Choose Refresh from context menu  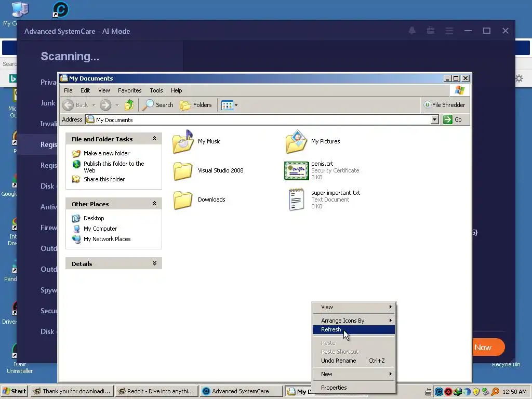point(353,329)
